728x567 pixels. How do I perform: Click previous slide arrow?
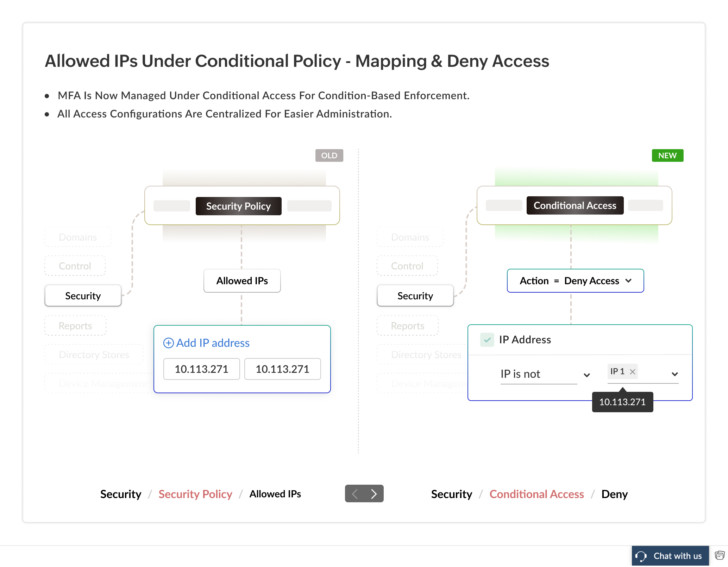click(x=355, y=494)
